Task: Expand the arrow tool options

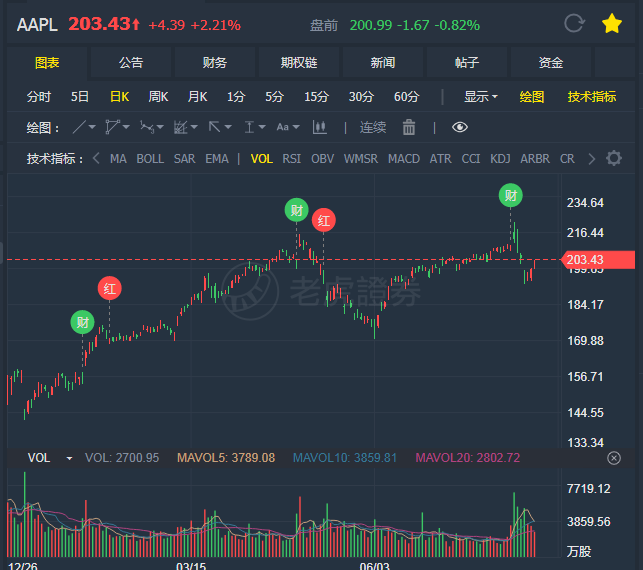Action: pos(228,127)
